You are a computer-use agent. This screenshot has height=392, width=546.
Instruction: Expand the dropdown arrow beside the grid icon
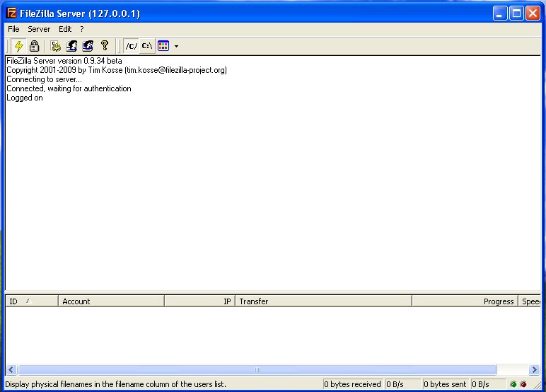click(x=176, y=46)
